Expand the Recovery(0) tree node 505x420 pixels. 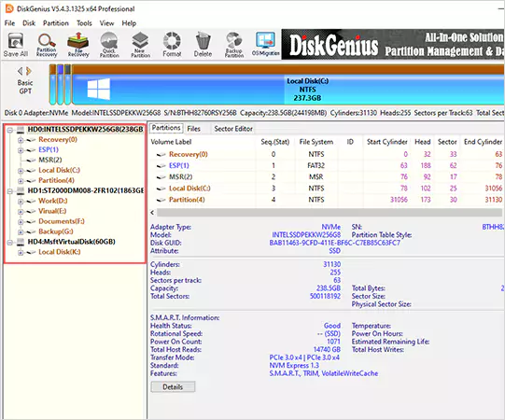pos(21,140)
